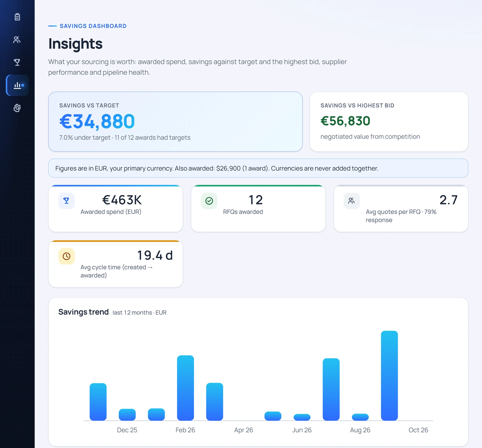This screenshot has height=448, width=482.
Task: Click the 12 RFQs awarded value
Action: point(256,200)
